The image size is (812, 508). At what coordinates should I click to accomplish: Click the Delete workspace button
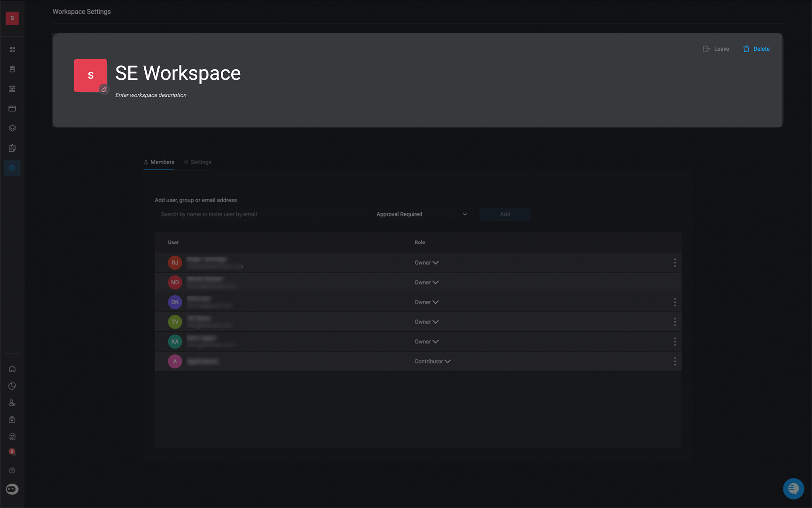pyautogui.click(x=756, y=49)
